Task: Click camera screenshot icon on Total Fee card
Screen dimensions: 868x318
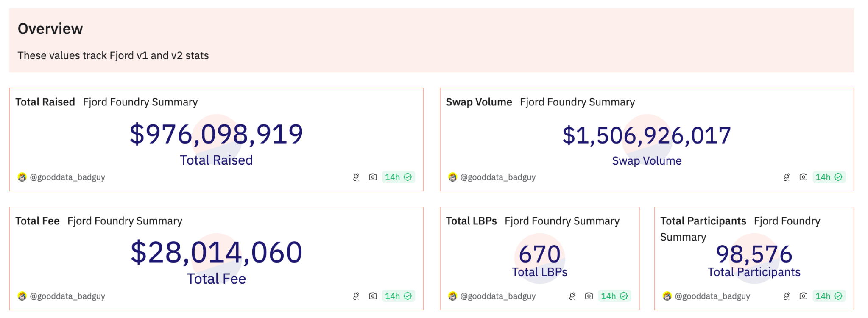Action: pos(373,296)
